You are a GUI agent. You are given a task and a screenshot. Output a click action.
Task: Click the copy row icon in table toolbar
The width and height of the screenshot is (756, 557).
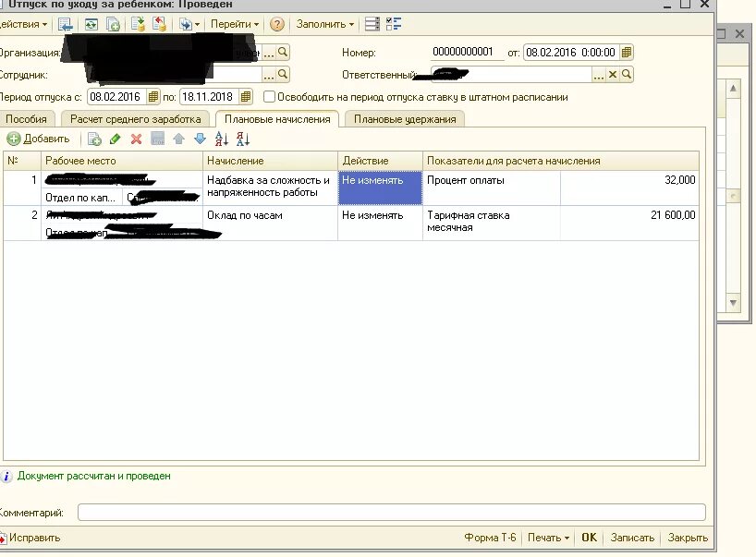click(94, 139)
